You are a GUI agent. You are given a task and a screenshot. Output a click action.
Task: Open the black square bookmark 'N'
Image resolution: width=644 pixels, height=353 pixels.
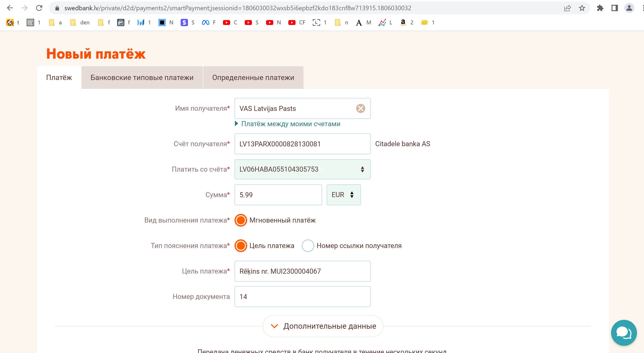point(166,23)
